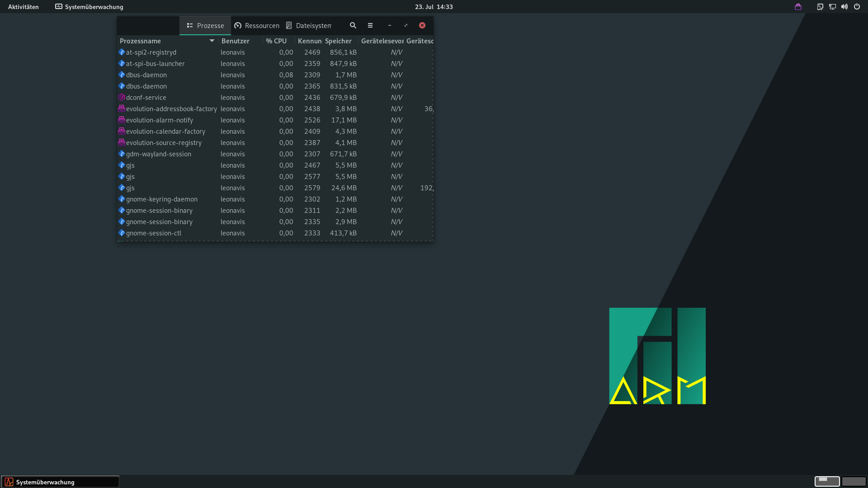Click memory value 17,1 MB
868x488 pixels.
point(344,120)
